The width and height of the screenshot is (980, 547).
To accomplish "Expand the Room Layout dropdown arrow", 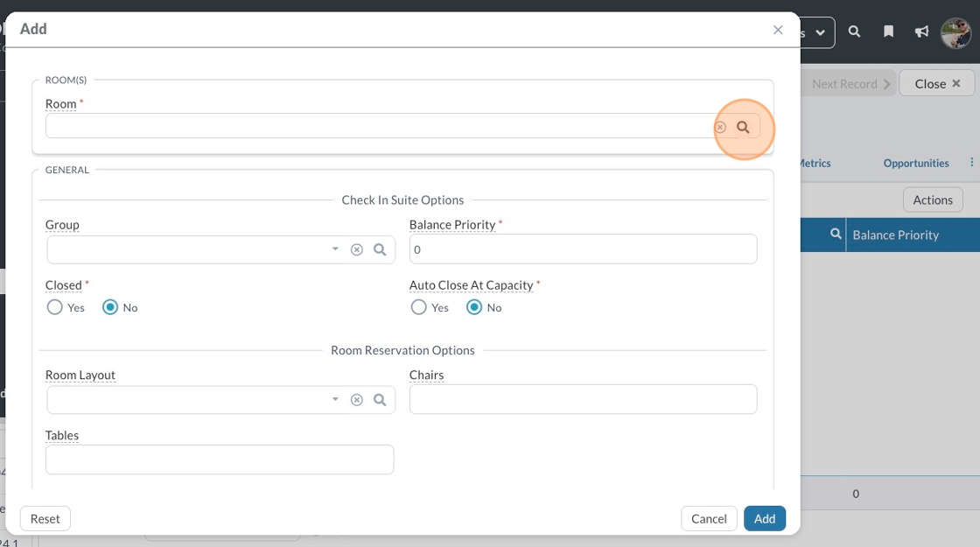I will 335,400.
